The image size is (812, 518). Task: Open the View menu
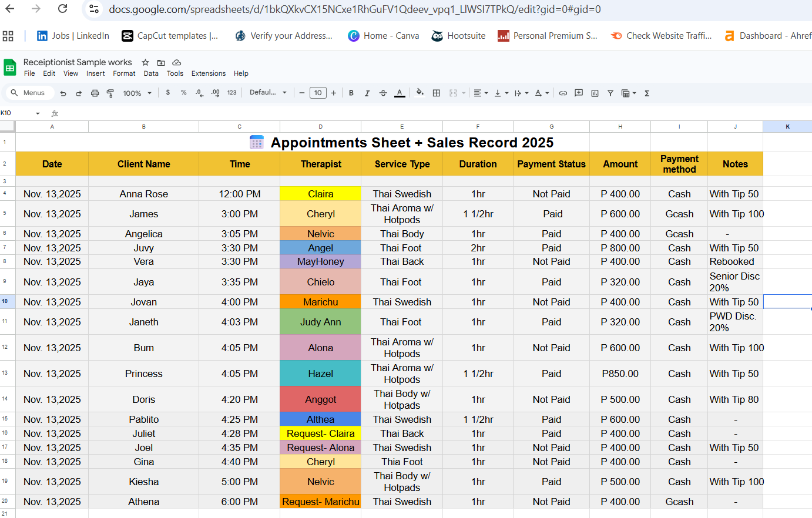pyautogui.click(x=71, y=73)
